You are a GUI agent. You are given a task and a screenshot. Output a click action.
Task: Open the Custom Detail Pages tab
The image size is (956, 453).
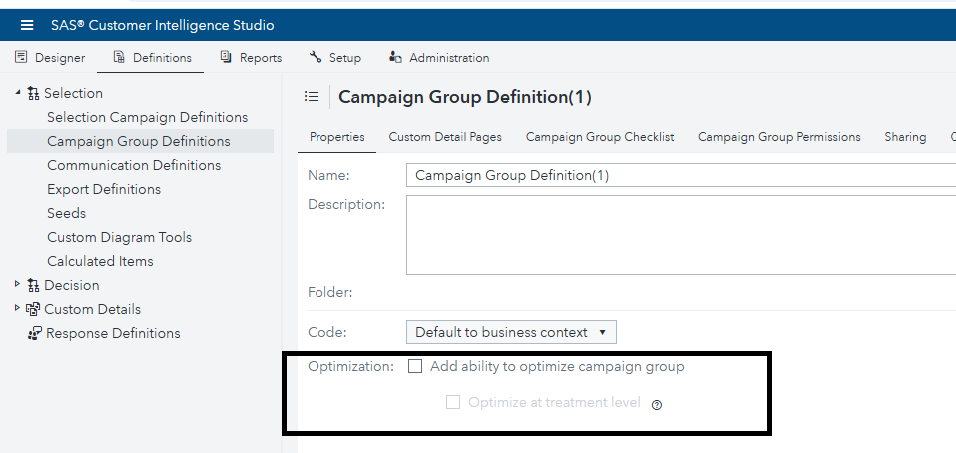445,137
